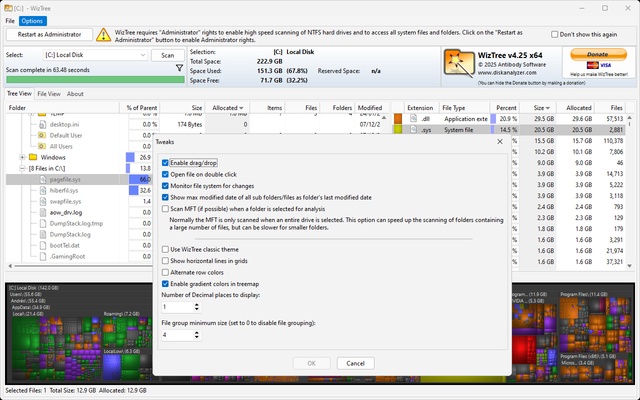Image resolution: width=640 pixels, height=400 pixels.
Task: Check Don't show this again
Action: (554, 35)
